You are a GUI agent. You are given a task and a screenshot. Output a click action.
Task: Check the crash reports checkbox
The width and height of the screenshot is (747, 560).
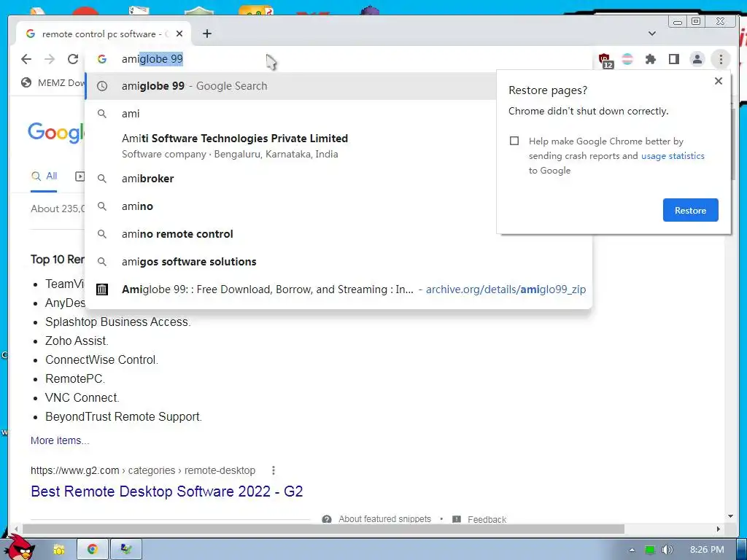514,141
